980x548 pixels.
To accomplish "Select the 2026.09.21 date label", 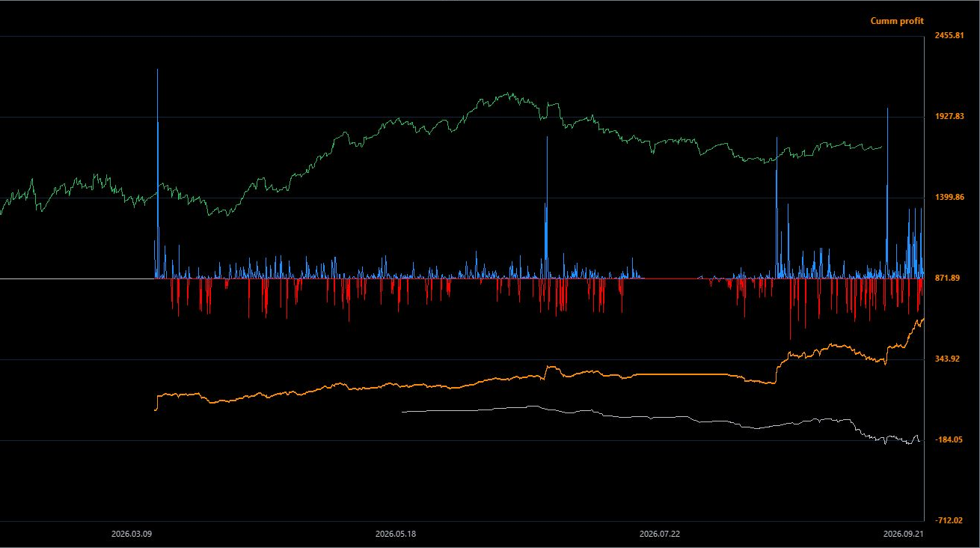I will click(x=904, y=535).
